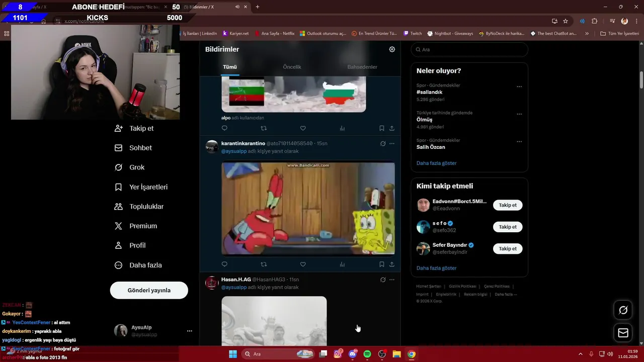Open Premium in sidebar
Image resolution: width=644 pixels, height=362 pixels.
coord(136,226)
